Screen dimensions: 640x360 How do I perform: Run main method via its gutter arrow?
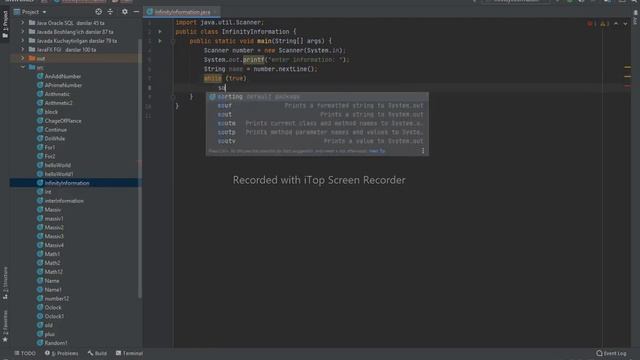(x=160, y=41)
